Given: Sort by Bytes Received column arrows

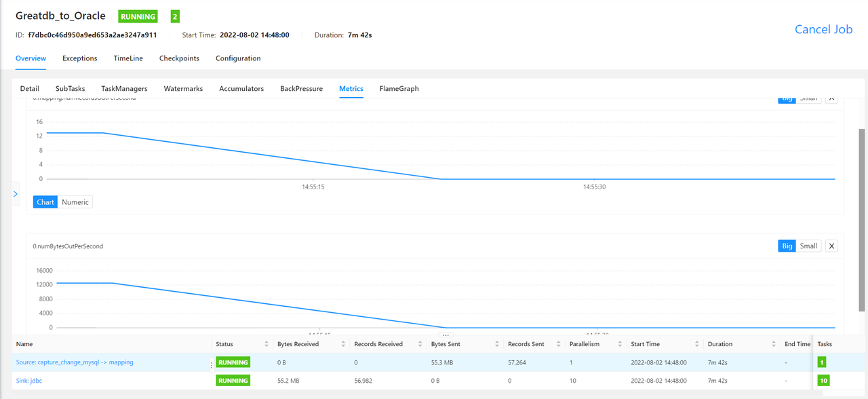Looking at the screenshot, I should (343, 344).
